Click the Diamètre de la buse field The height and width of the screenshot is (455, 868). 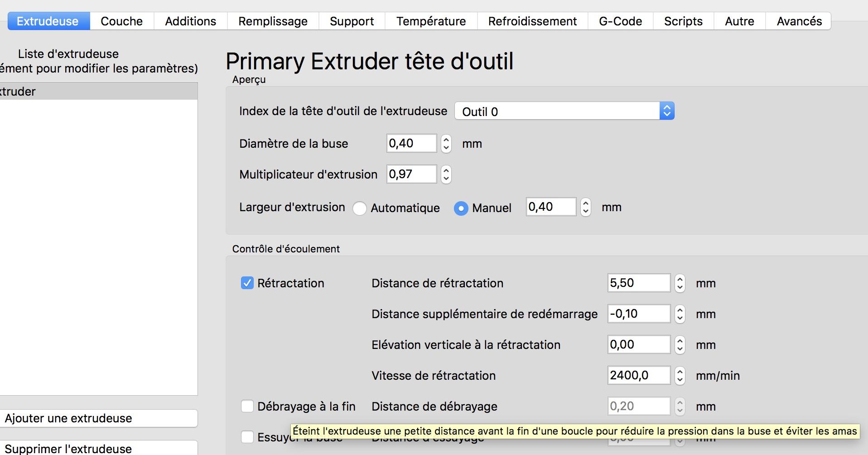[x=411, y=144]
